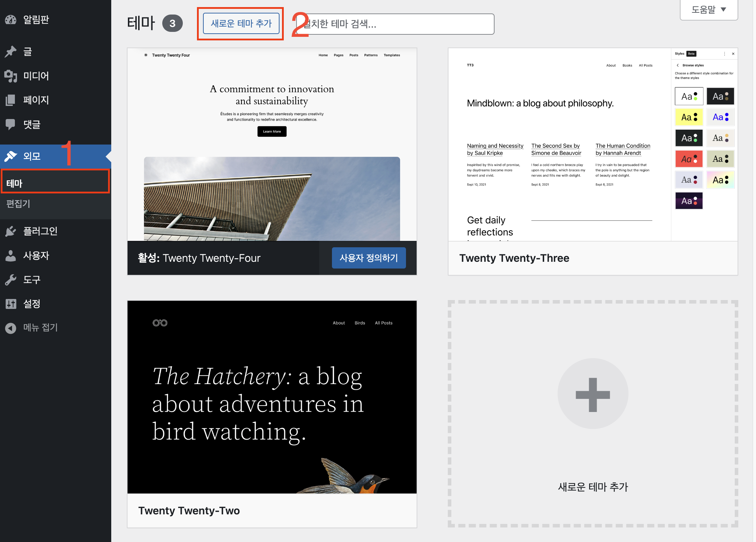
Task: Open the Twenty Twenty-Two theme card
Action: click(272, 397)
